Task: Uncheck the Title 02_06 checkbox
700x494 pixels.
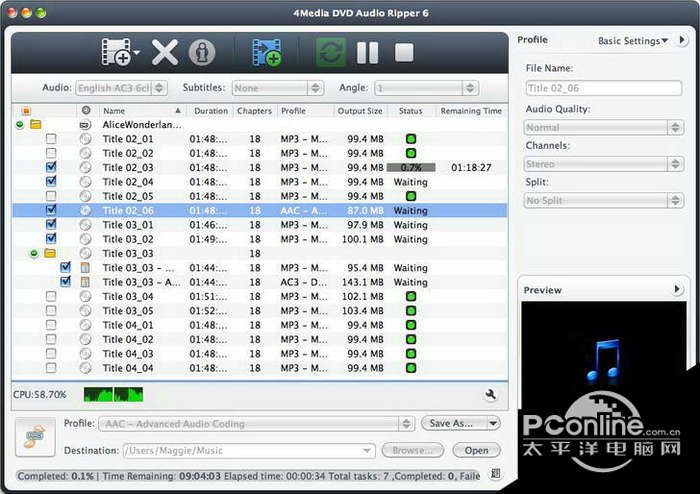Action: [51, 210]
